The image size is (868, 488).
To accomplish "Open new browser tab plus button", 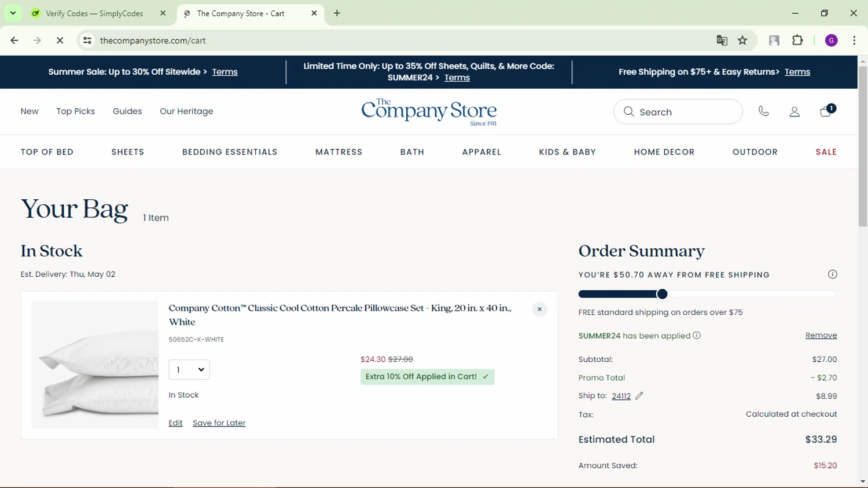I will pos(337,13).
